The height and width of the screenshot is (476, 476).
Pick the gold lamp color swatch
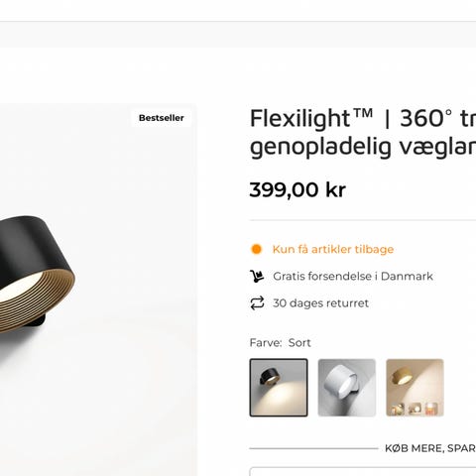pos(415,388)
